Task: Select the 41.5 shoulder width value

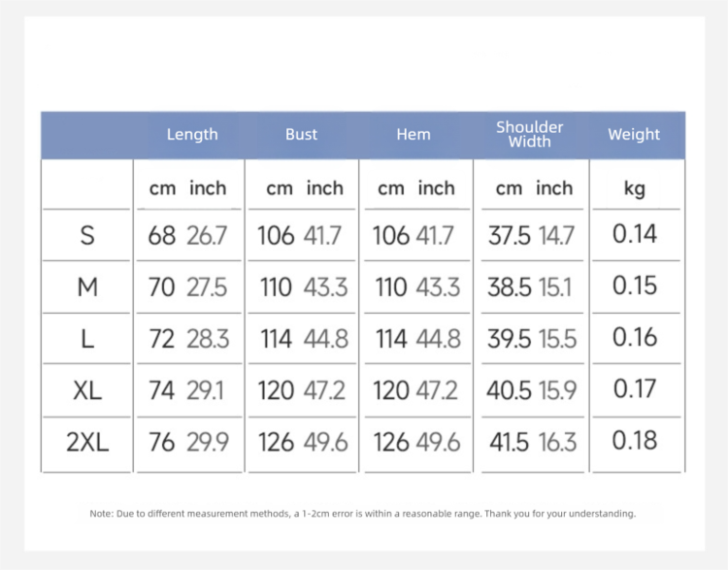Action: point(508,443)
